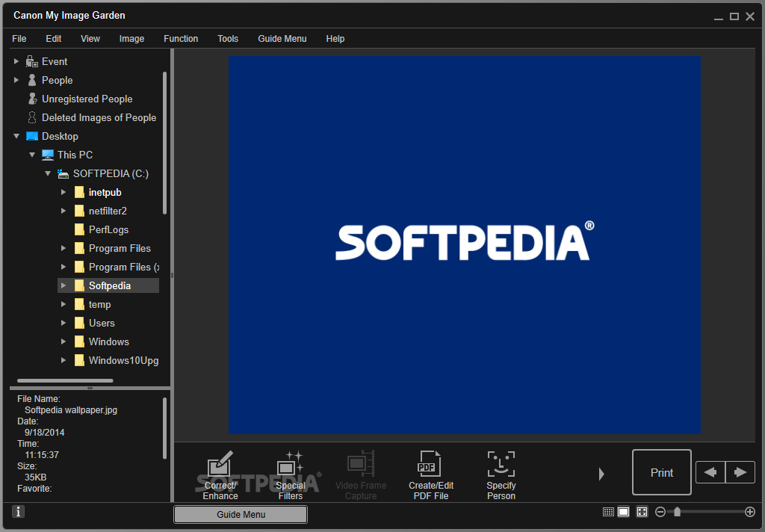Switch to single image details view icon
The height and width of the screenshot is (532, 765).
(x=624, y=512)
